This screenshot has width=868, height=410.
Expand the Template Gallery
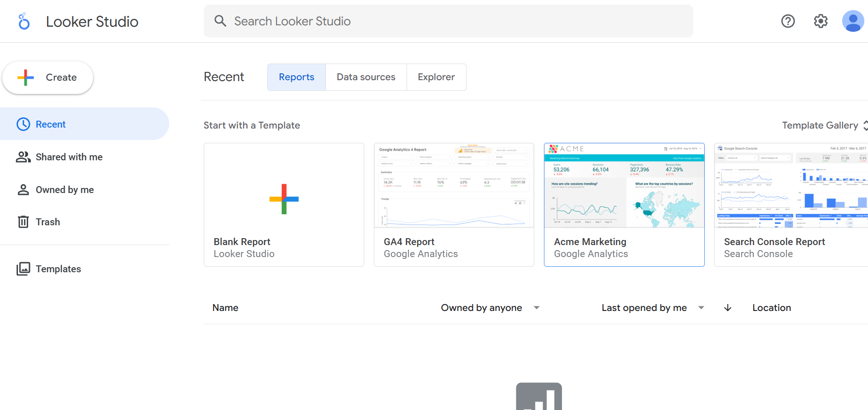(x=825, y=125)
